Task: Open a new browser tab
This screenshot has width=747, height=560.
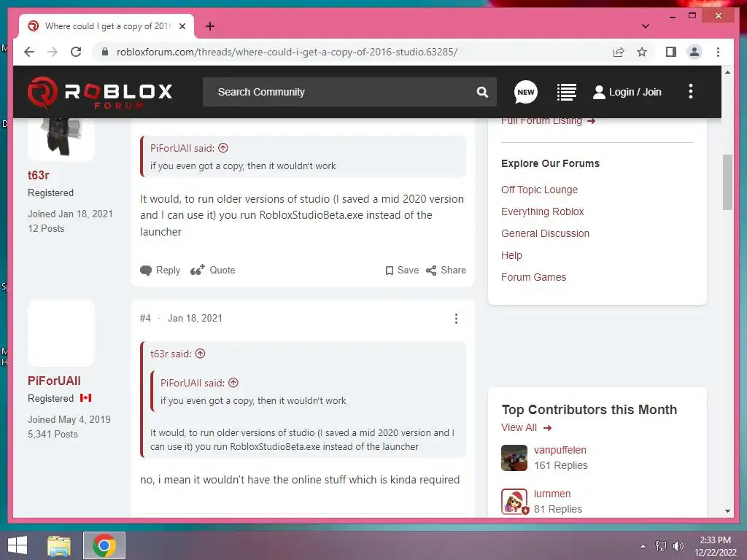Action: [x=209, y=26]
